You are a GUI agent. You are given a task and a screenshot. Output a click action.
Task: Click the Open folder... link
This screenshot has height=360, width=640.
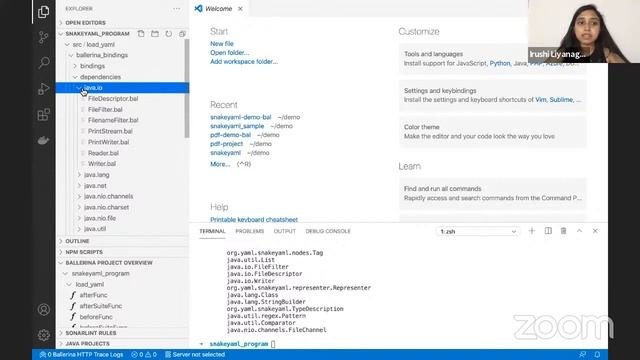click(x=229, y=53)
